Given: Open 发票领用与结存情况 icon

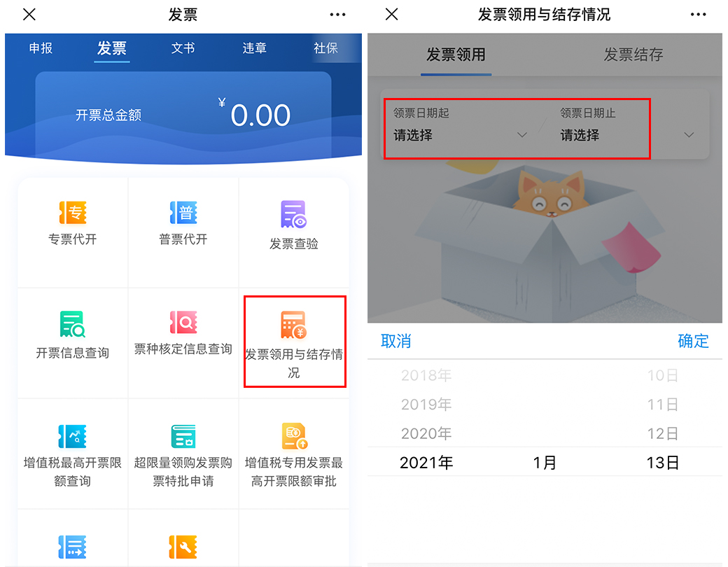Looking at the screenshot, I should point(293,325).
